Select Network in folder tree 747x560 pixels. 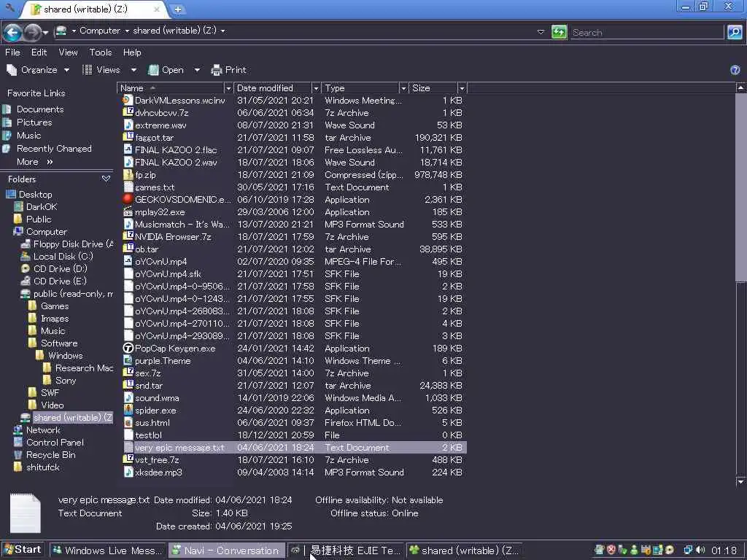pyautogui.click(x=43, y=429)
